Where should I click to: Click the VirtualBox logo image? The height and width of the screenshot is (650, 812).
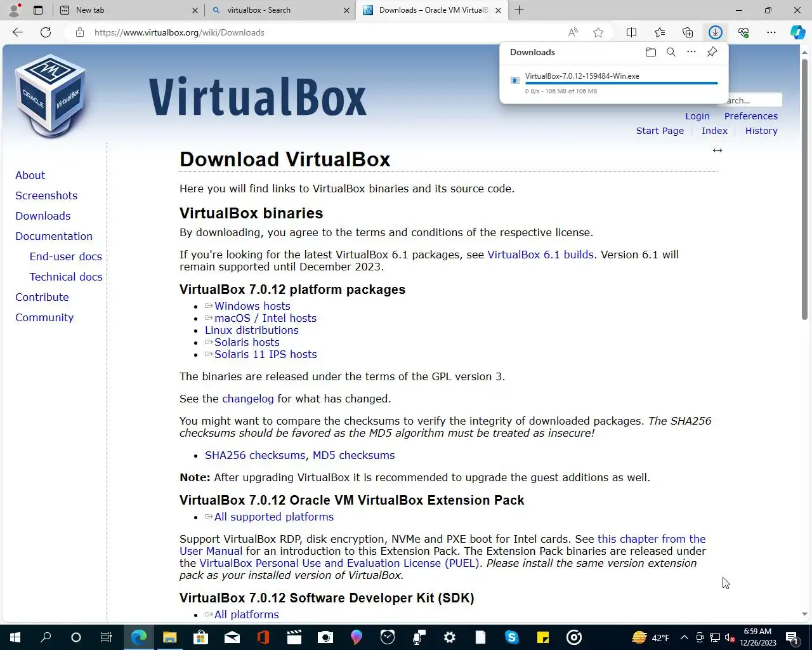coord(51,95)
